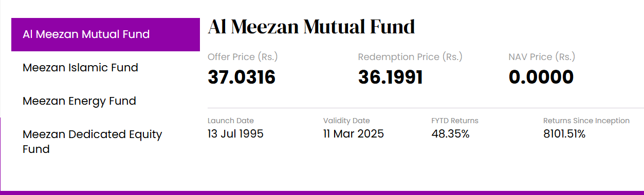Click the purple bar at the bottom
The image size is (644, 195).
322,193
